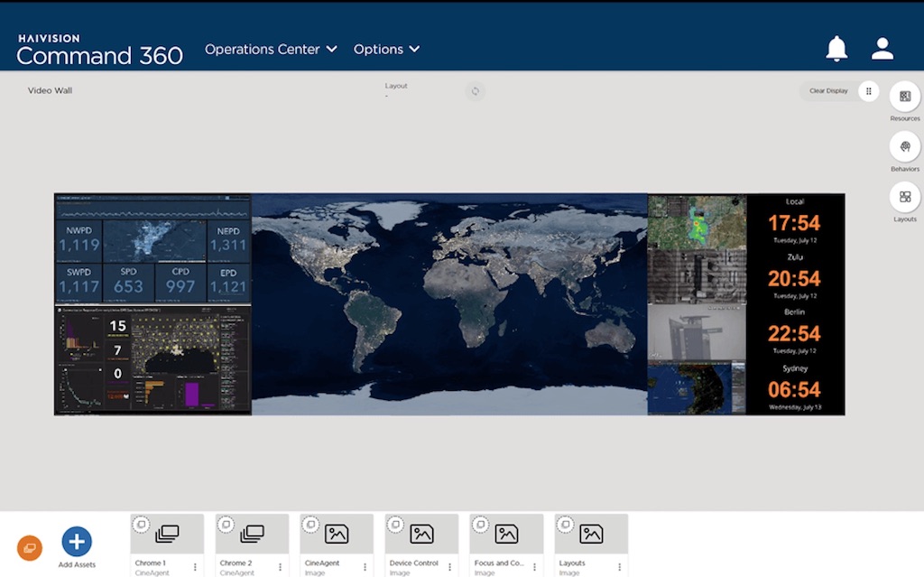The image size is (924, 577).
Task: Toggle the selection circle on Chrome 1 asset
Action: point(141,524)
